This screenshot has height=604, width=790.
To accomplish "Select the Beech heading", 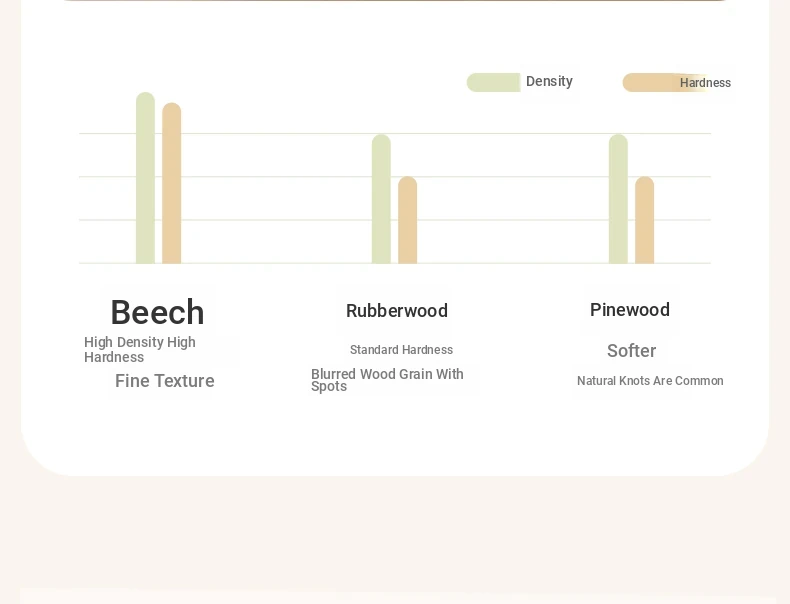I will (x=157, y=312).
